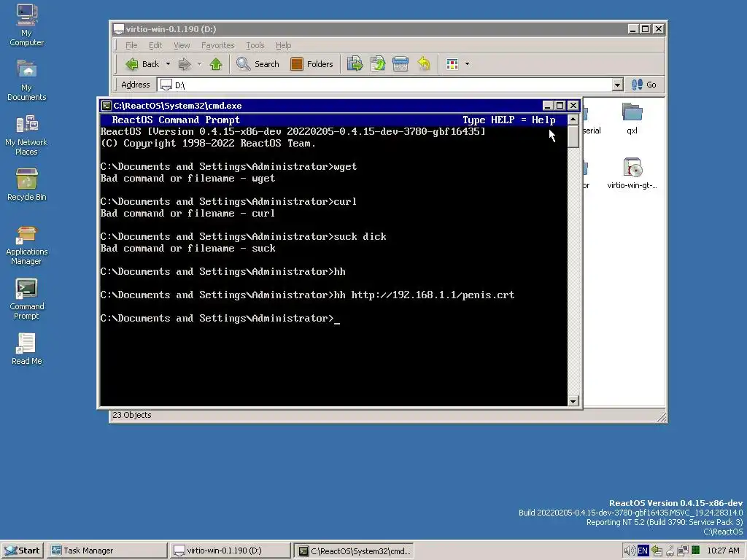
Task: Click the green Task Manager CPU tray icon
Action: coord(696,550)
